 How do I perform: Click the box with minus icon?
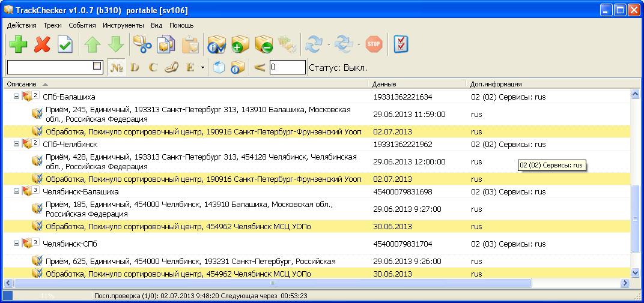coord(263,44)
